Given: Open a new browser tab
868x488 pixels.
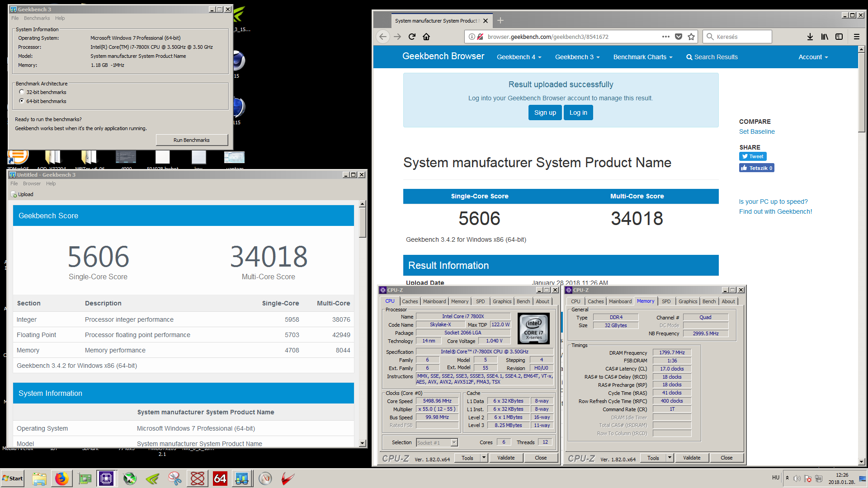Looking at the screenshot, I should coord(500,20).
